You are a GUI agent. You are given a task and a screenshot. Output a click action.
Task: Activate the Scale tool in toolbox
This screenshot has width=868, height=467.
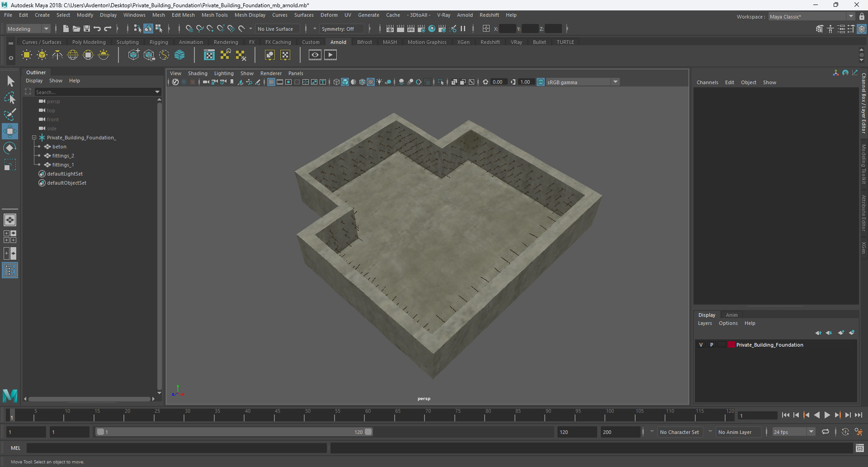pyautogui.click(x=10, y=165)
